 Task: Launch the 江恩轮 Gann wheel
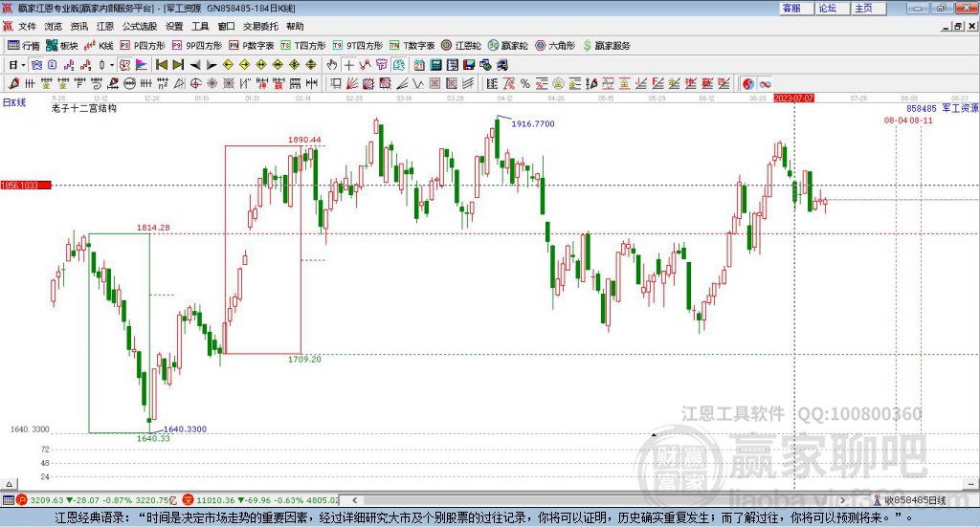(461, 46)
